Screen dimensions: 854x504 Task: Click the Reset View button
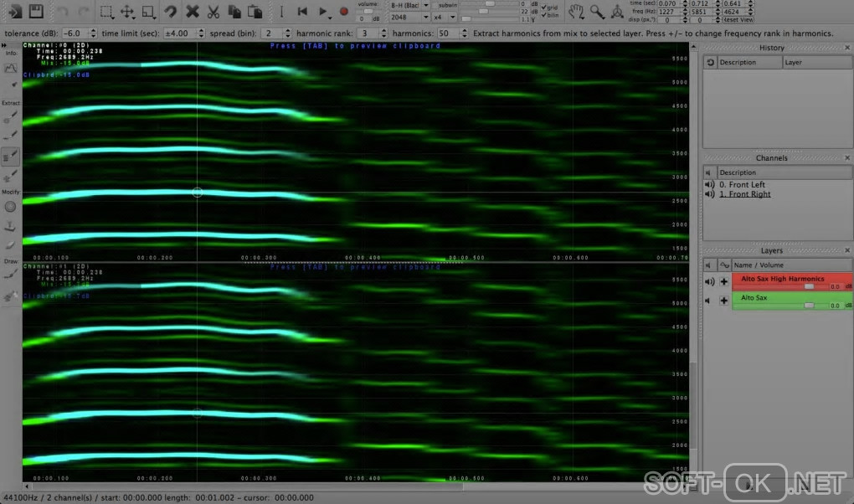point(737,20)
